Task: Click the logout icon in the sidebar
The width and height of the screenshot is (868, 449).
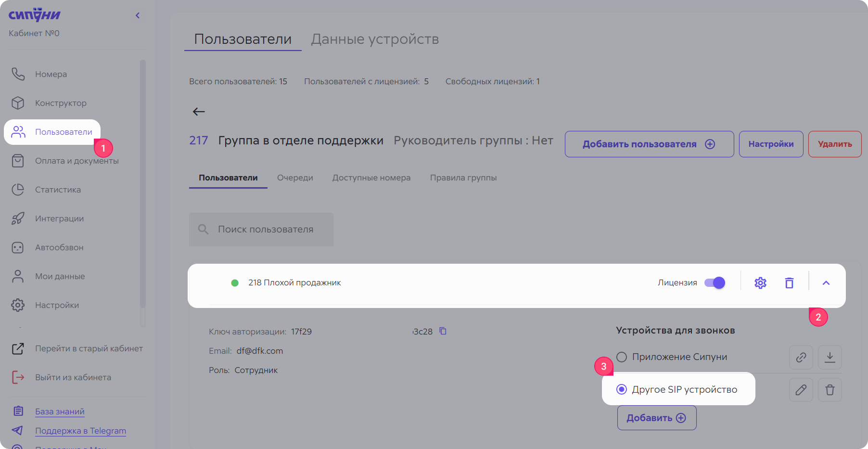Action: coord(18,377)
